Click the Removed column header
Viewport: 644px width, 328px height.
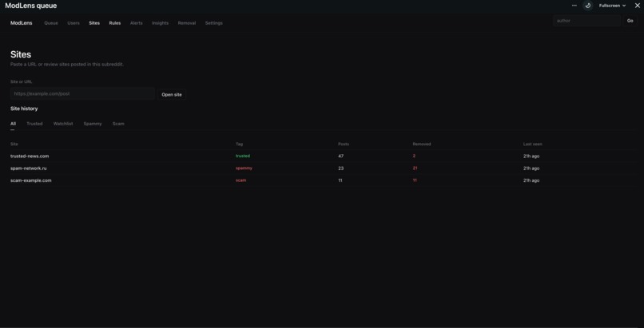422,144
